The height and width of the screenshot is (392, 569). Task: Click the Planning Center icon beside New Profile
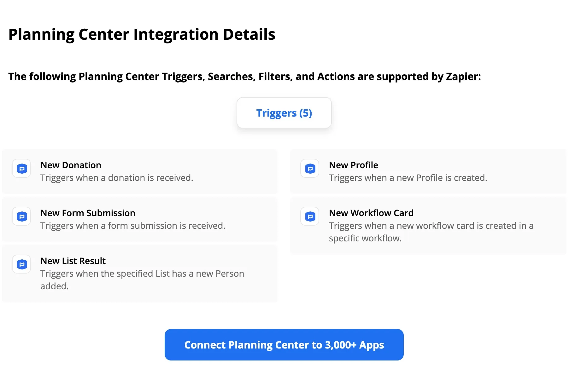(x=309, y=169)
